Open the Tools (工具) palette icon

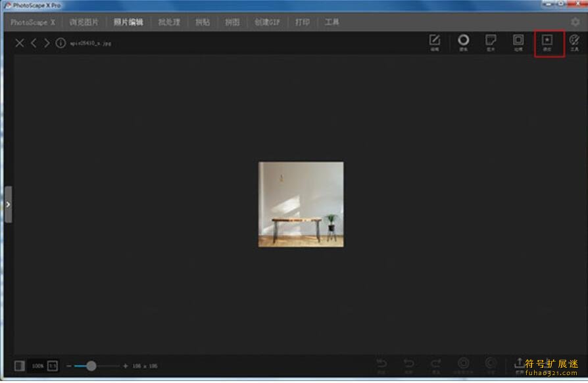pyautogui.click(x=574, y=42)
